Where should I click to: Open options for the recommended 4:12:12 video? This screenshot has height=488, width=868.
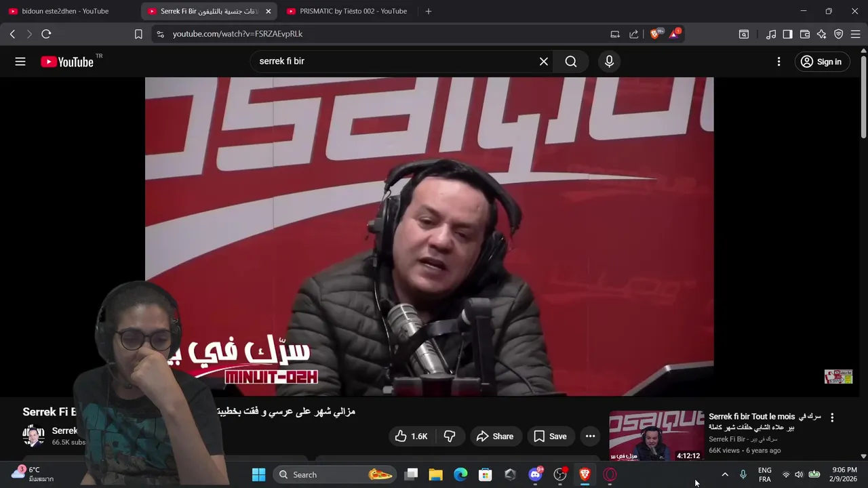(832, 418)
